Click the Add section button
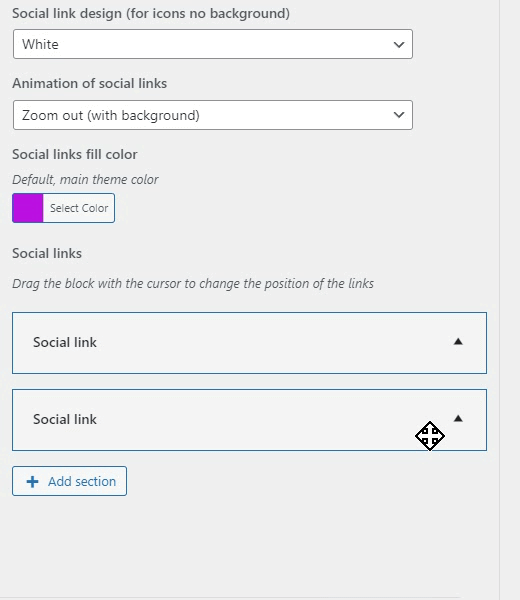The height and width of the screenshot is (600, 520). click(x=70, y=481)
